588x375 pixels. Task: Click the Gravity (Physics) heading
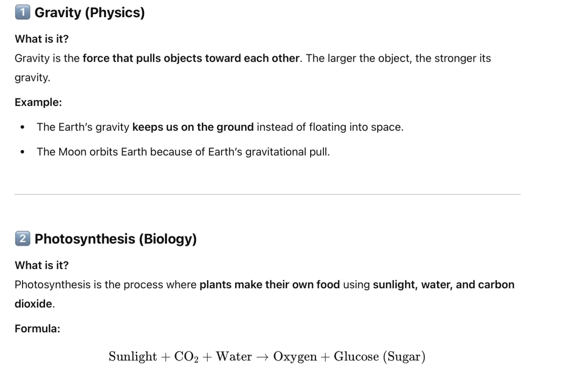(90, 13)
